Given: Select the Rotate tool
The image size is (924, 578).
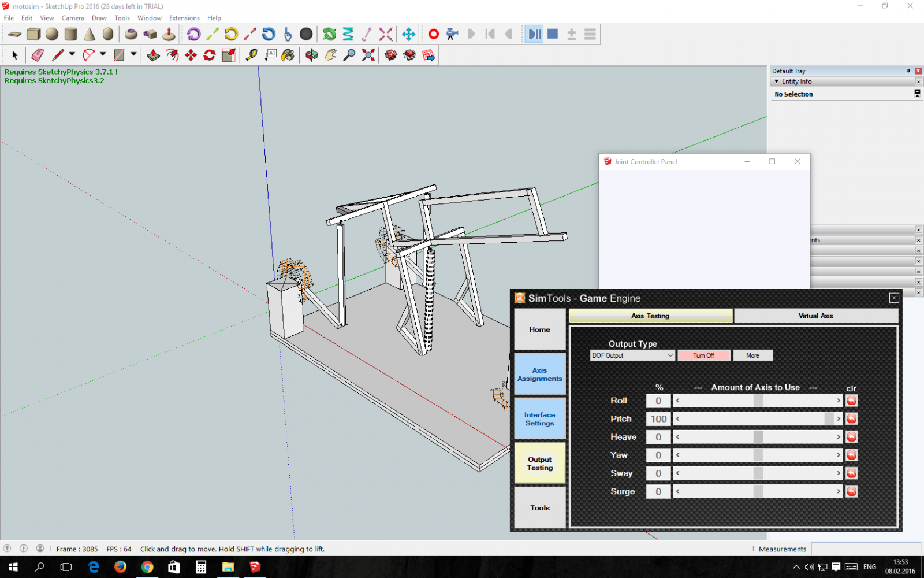Looking at the screenshot, I should coord(210,55).
